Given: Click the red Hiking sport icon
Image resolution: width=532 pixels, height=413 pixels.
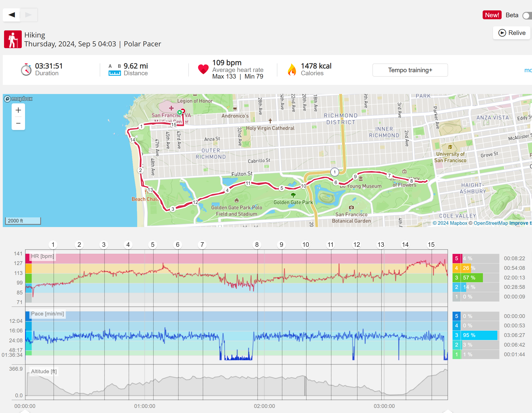Looking at the screenshot, I should point(13,39).
